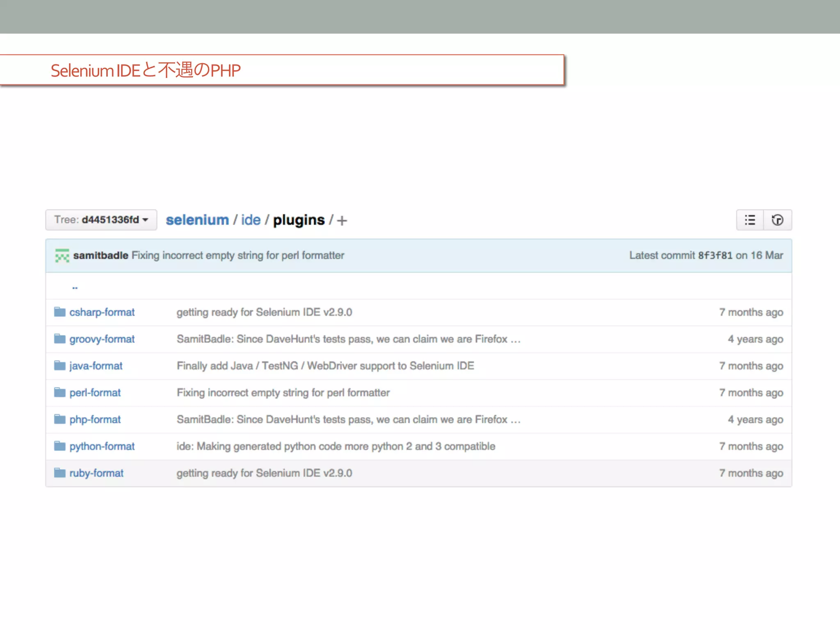Open the Tree d4451336fd branch dropdown
Viewport: 840px width, 630px height.
click(x=101, y=220)
